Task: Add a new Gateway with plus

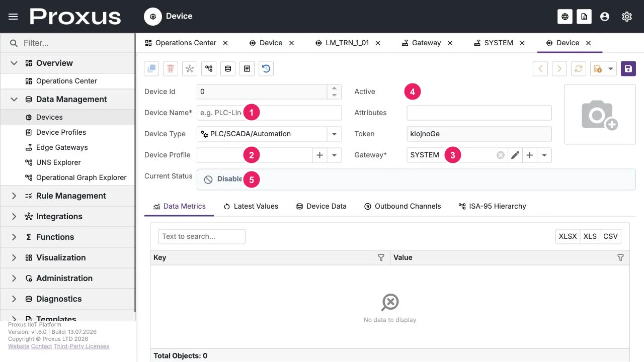Action: (x=530, y=155)
